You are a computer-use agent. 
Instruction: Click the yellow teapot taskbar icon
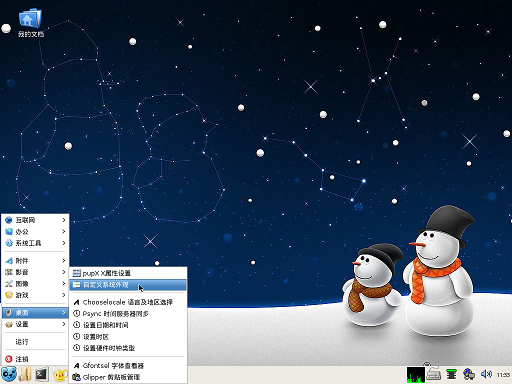tap(60, 375)
